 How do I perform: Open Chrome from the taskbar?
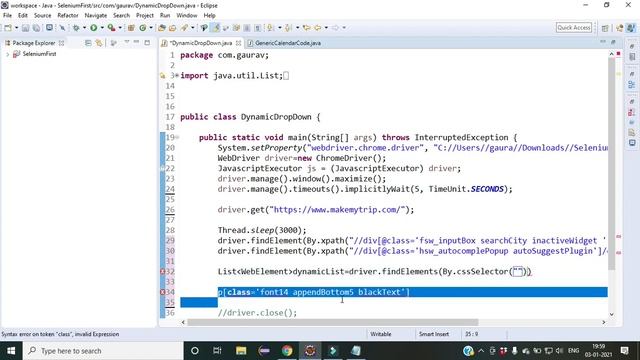[x=287, y=351]
